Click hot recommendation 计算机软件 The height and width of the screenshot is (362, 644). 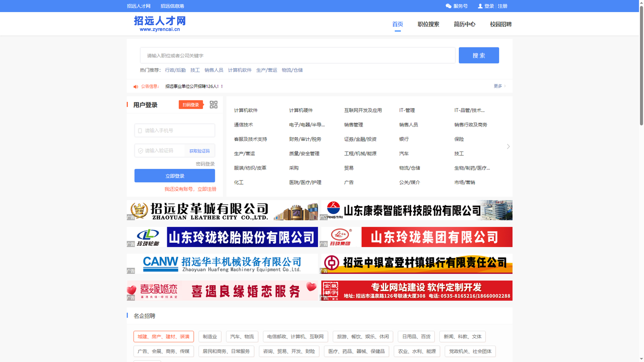pyautogui.click(x=240, y=70)
